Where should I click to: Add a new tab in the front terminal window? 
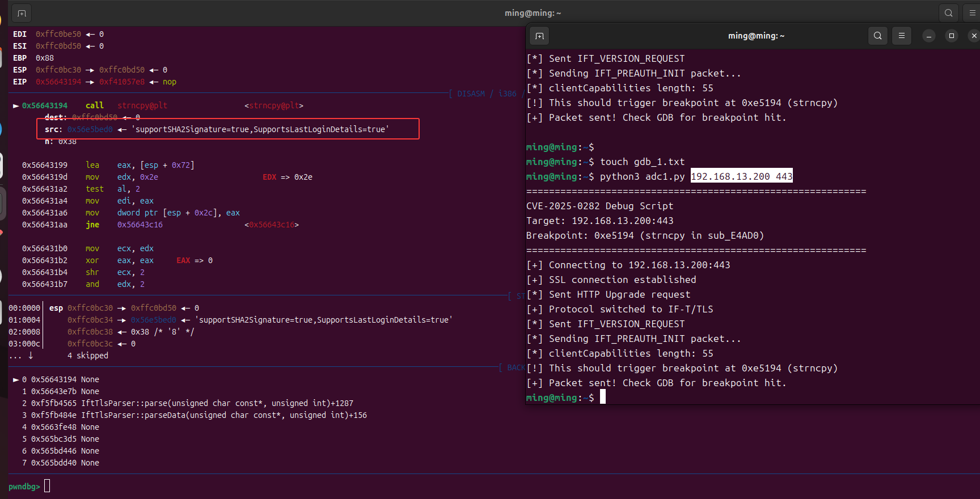(x=539, y=36)
